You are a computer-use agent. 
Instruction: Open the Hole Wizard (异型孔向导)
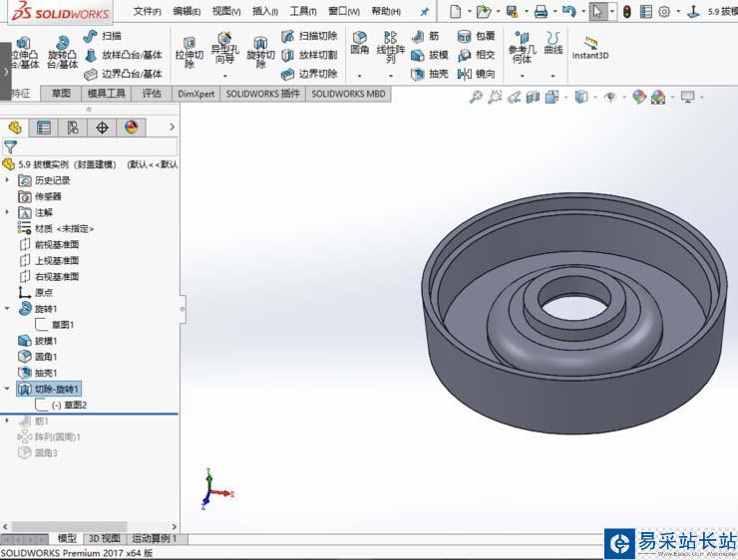coord(225,49)
